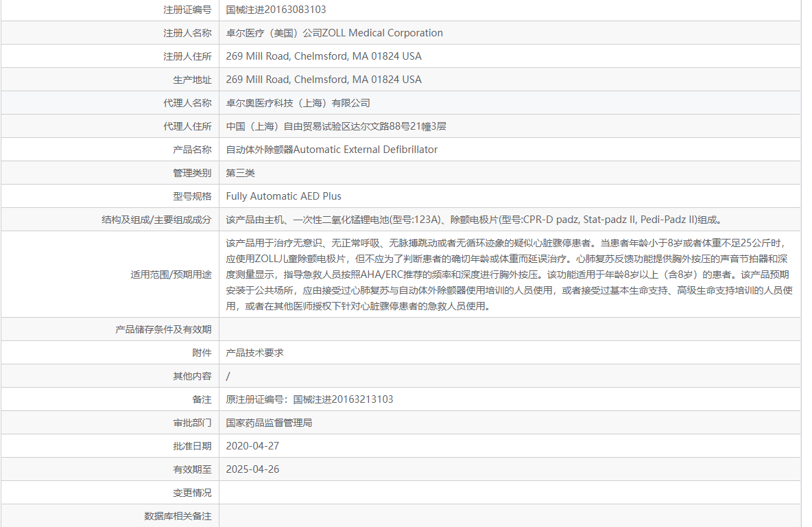
Task: Select the 注册人住所 label
Action: coord(187,56)
